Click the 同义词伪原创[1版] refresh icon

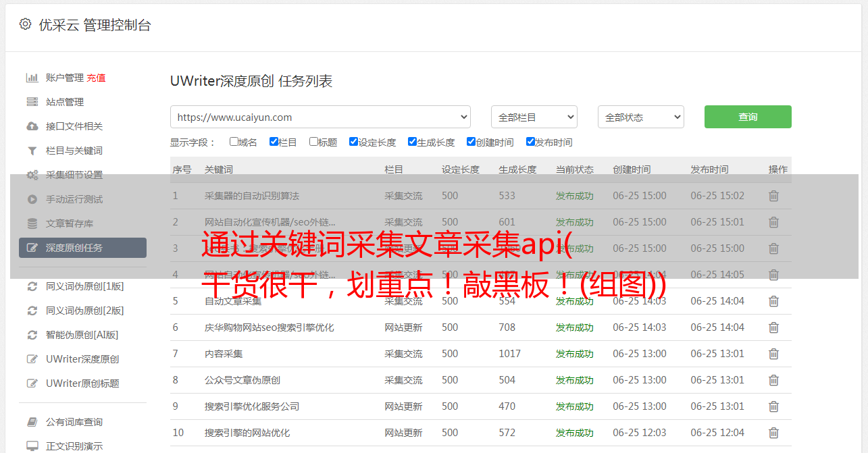pos(32,286)
